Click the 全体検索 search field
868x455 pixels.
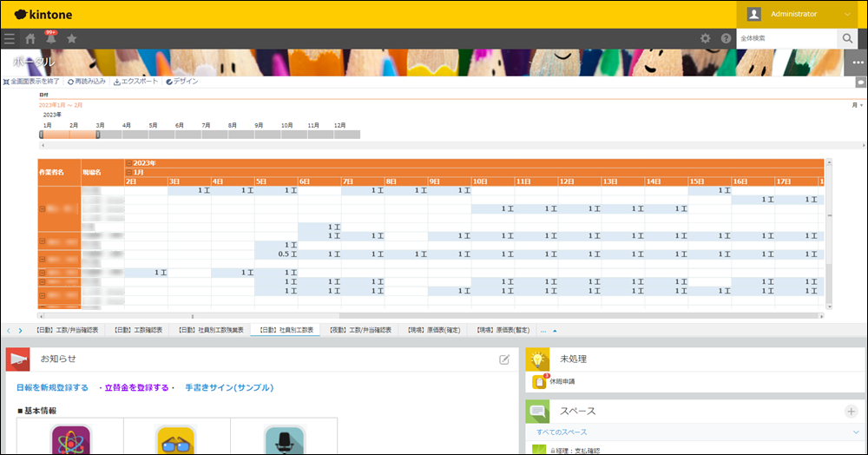click(x=786, y=38)
